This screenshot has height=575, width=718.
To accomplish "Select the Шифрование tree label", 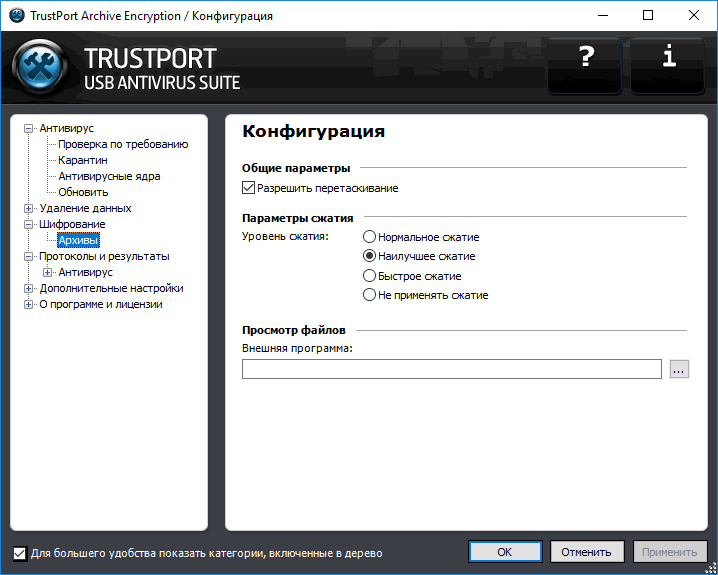I will 72,224.
